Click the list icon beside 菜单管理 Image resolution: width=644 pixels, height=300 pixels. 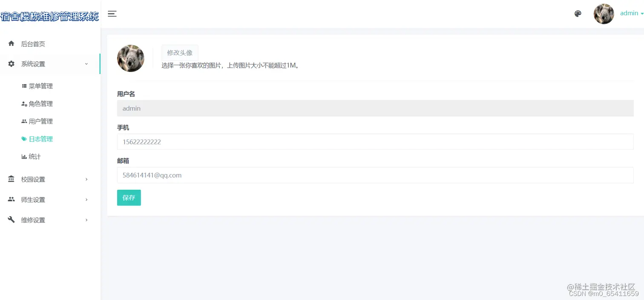(24, 86)
